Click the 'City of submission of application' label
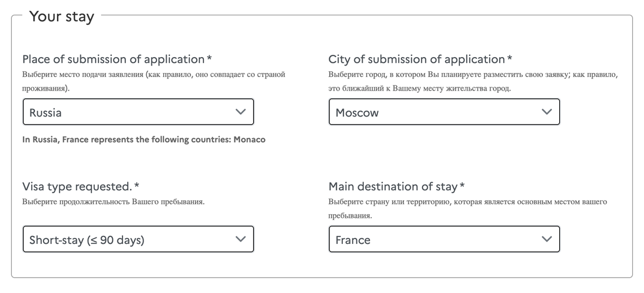Screen dimensions: 644x293 [416, 59]
